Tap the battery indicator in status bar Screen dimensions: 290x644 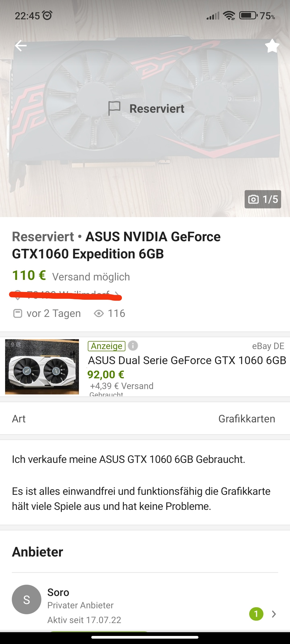248,16
